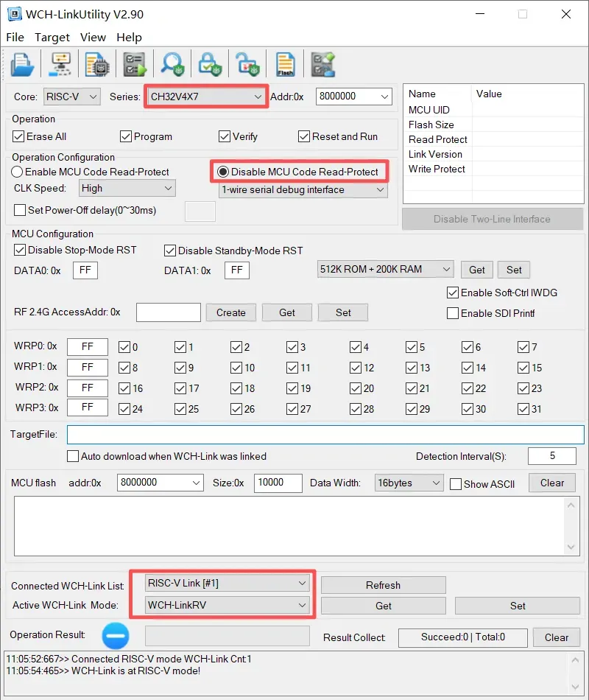Screen dimensions: 589x700
Task: Click the offline download configuration toolbar icon
Action: point(323,65)
